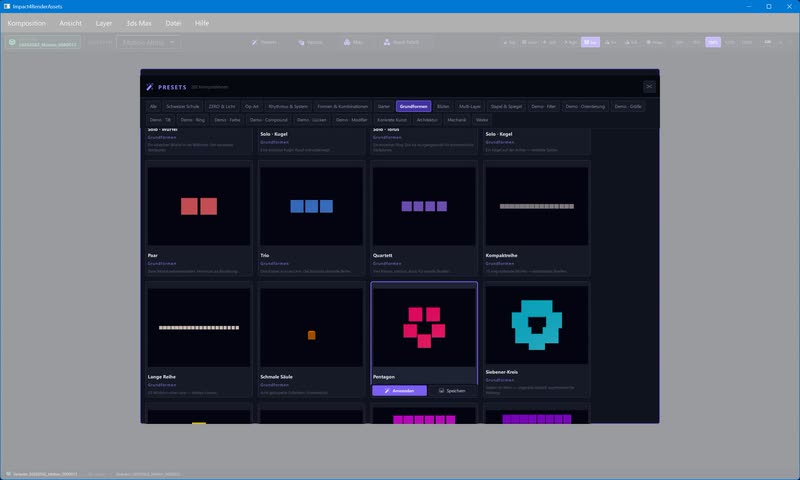This screenshot has height=480, width=800.
Task: Open the 3ds Max menu
Action: click(139, 23)
